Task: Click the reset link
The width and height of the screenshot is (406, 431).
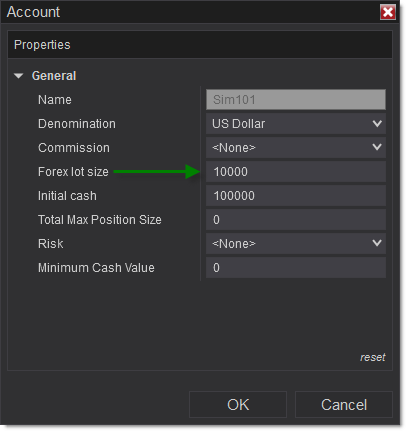Action: pos(372,357)
